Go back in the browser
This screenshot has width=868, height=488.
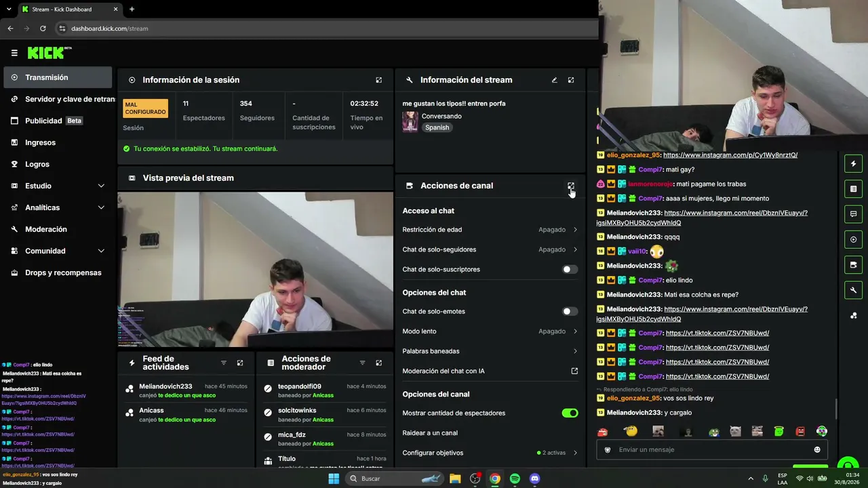pos(10,28)
